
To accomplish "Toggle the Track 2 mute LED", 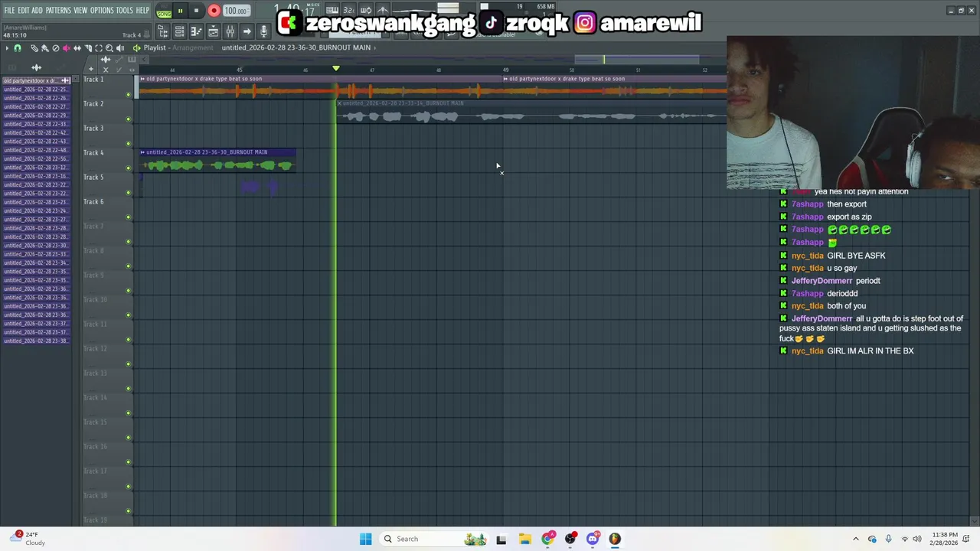I will pyautogui.click(x=128, y=119).
